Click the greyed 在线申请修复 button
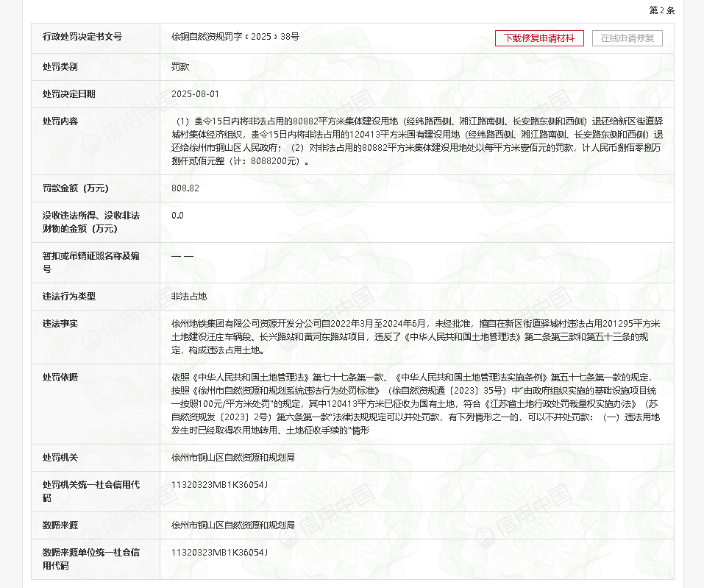The image size is (704, 588). click(627, 38)
